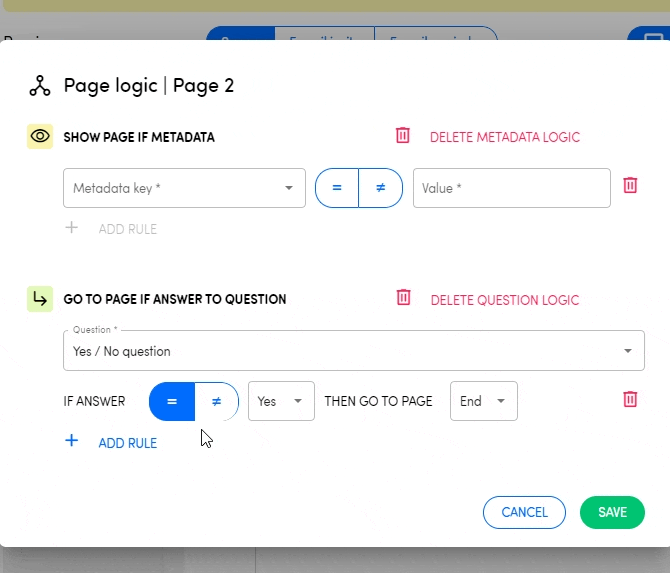Open the Then Go To Page End dropdown
Viewport: 670px width, 573px height.
[x=483, y=401]
